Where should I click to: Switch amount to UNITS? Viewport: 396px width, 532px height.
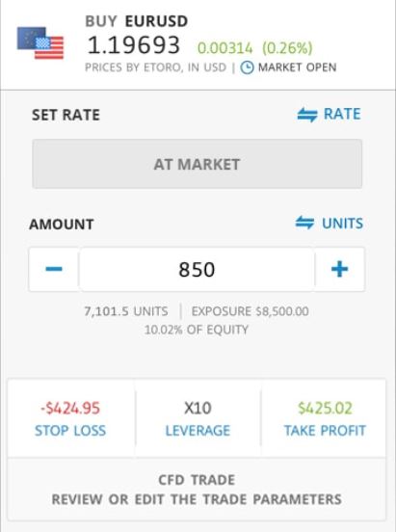tap(342, 224)
